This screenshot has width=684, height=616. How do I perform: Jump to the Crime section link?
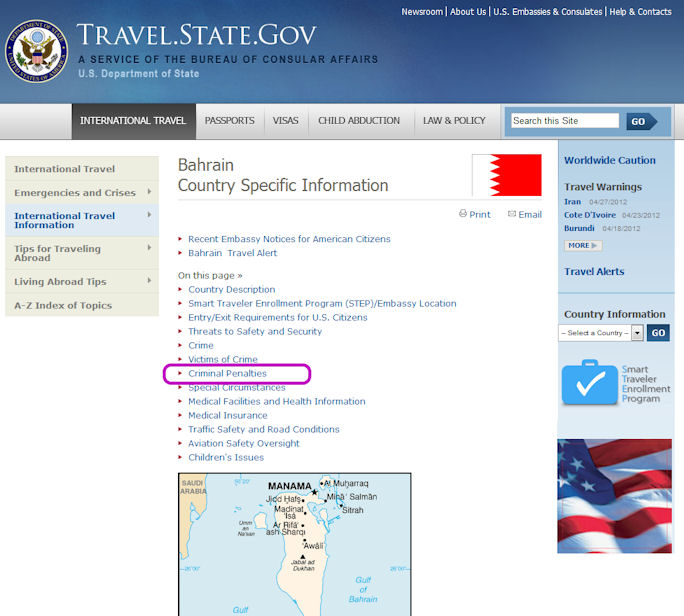click(x=201, y=345)
